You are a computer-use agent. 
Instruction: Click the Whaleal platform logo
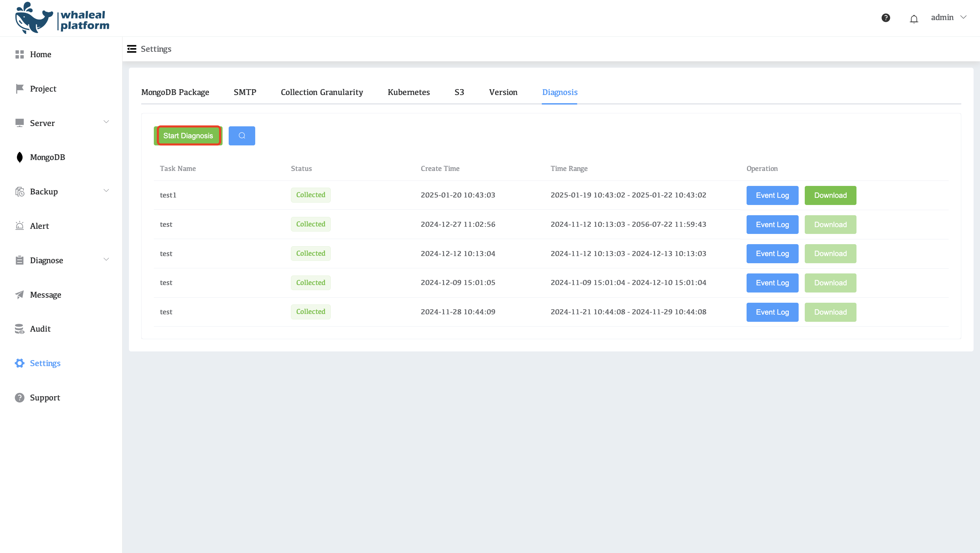[x=62, y=18]
